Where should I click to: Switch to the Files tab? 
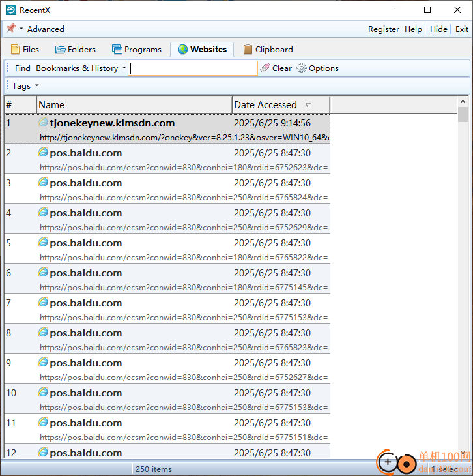25,49
